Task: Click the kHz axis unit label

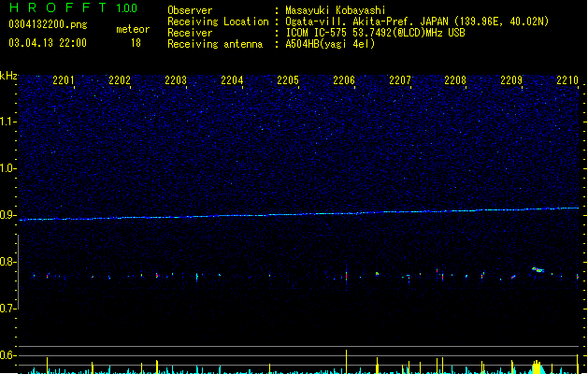Action: pyautogui.click(x=8, y=76)
